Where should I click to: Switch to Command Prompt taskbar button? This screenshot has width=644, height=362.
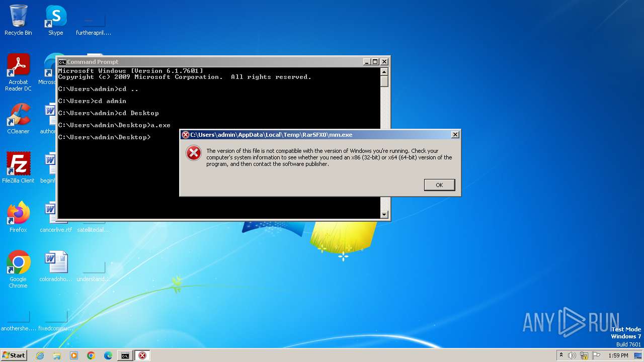125,355
